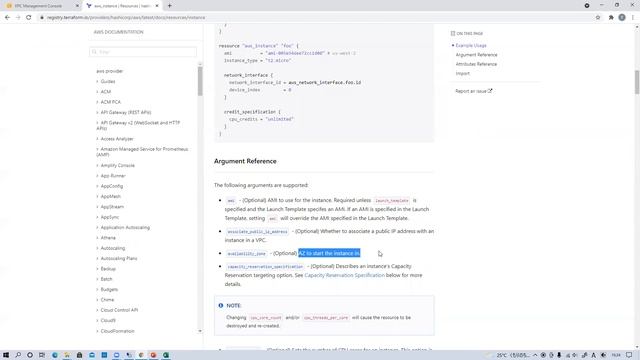Screen dimensions: 640x360
Task: Click the associate_public_ip_address code label
Action: click(x=257, y=231)
